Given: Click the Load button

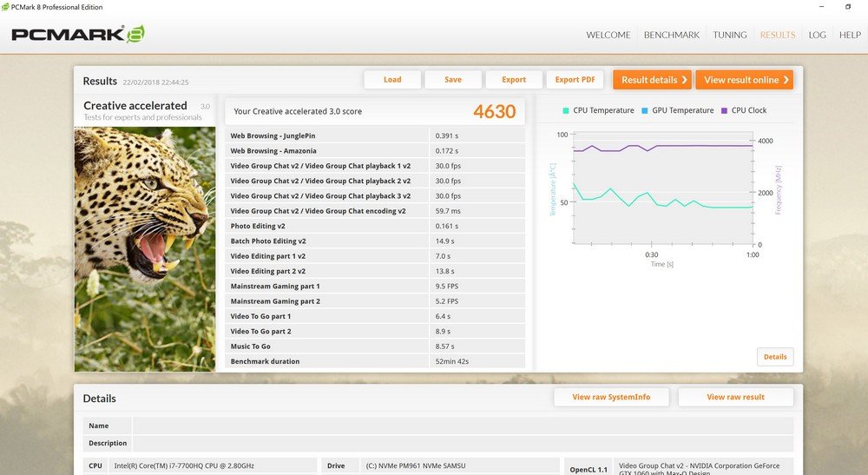Looking at the screenshot, I should click(392, 80).
